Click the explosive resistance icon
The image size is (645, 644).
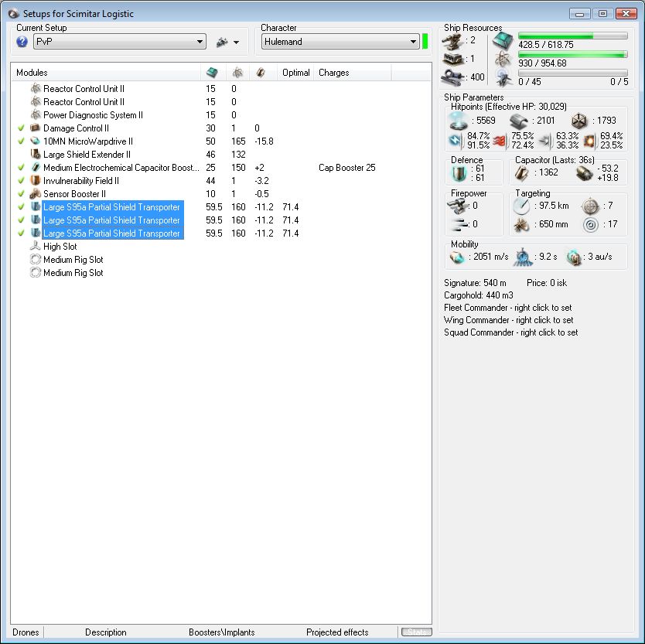point(589,141)
